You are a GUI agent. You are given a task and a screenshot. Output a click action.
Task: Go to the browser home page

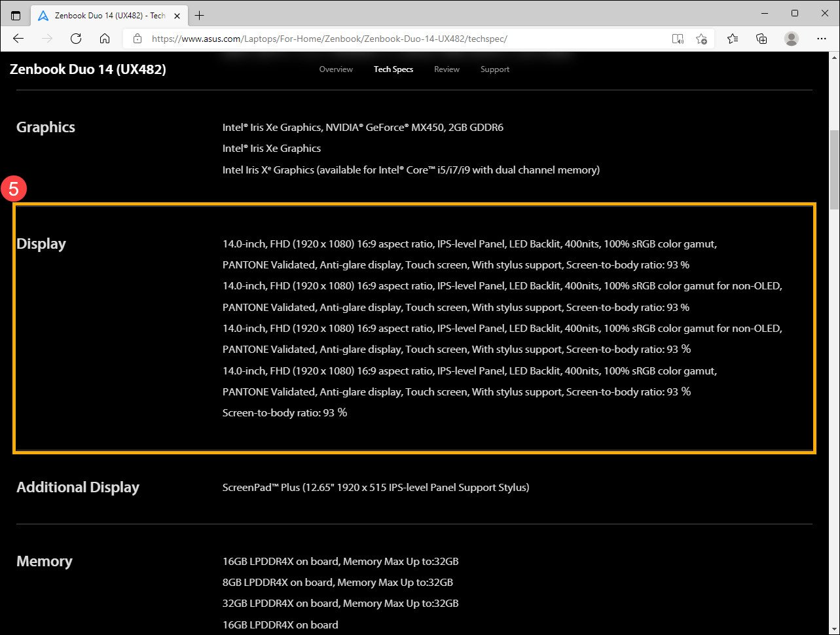pyautogui.click(x=105, y=39)
